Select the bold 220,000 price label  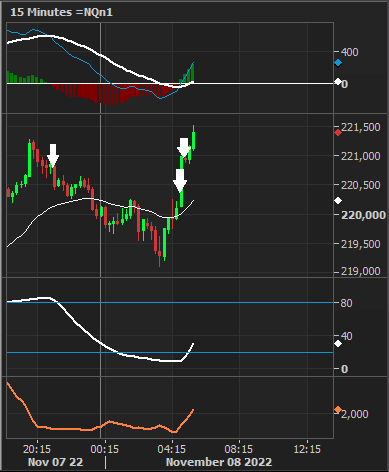coord(363,215)
